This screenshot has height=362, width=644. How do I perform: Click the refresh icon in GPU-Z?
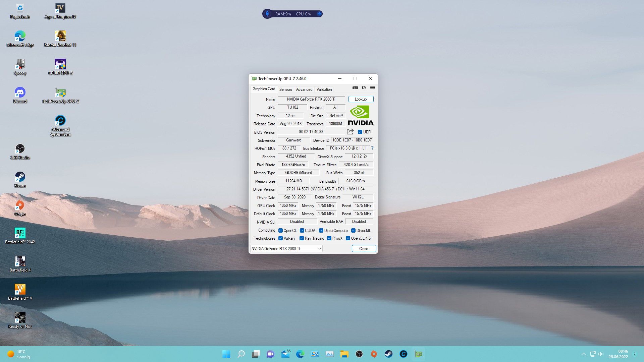click(x=364, y=88)
